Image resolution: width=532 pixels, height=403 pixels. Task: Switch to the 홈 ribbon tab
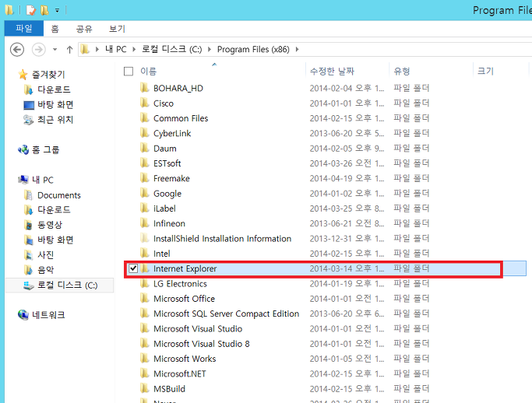click(x=55, y=29)
